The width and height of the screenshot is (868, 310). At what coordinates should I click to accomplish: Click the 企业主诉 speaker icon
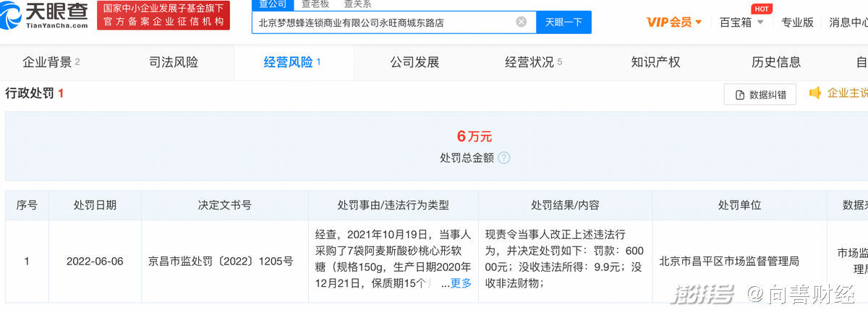815,93
